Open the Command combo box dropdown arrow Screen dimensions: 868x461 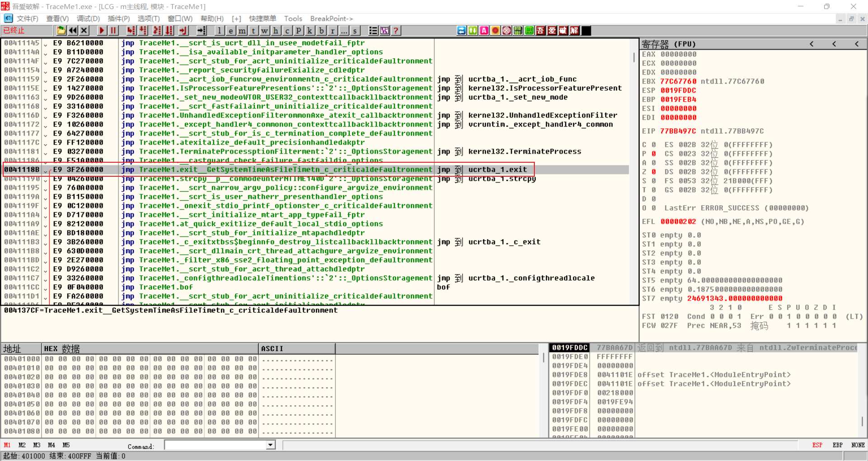[270, 445]
